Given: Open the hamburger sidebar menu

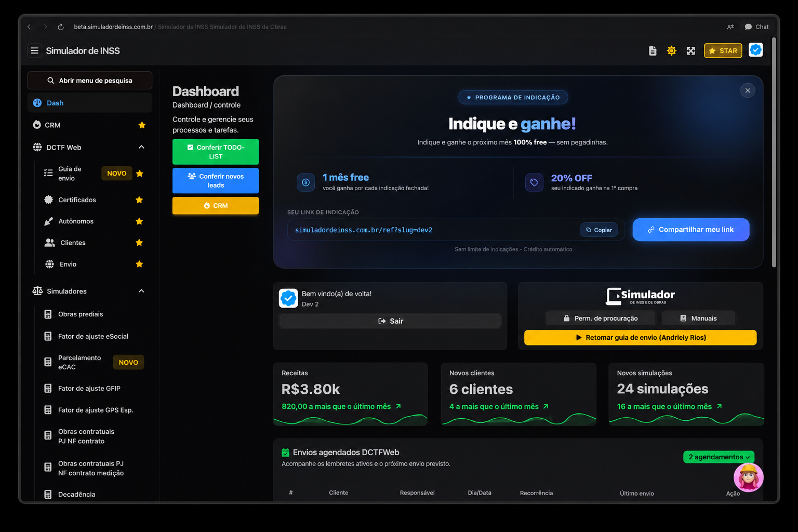Looking at the screenshot, I should 35,50.
